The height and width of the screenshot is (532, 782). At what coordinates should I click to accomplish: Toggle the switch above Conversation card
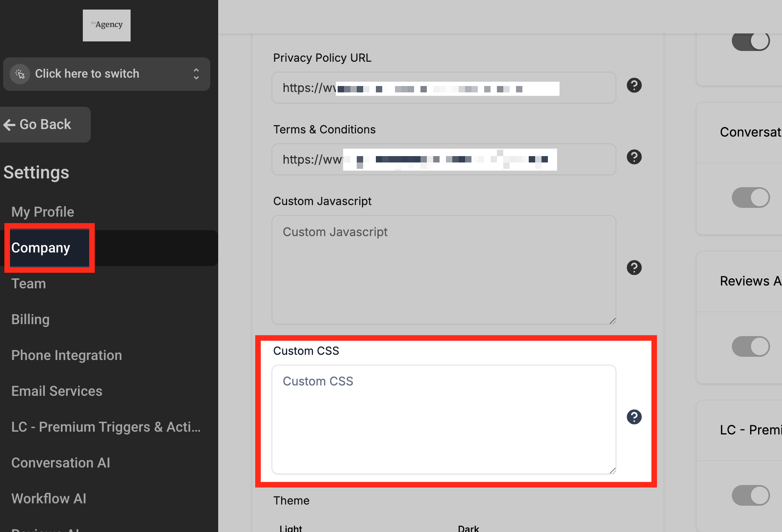[751, 41]
